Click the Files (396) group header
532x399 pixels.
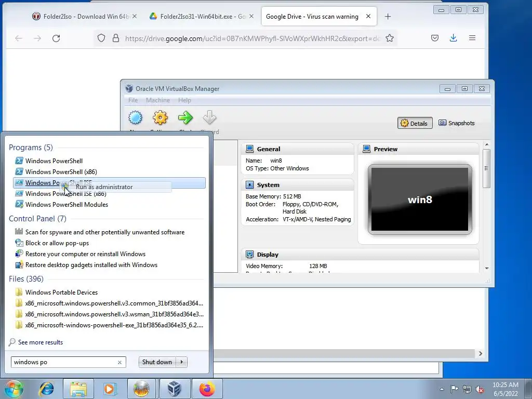[26, 278]
